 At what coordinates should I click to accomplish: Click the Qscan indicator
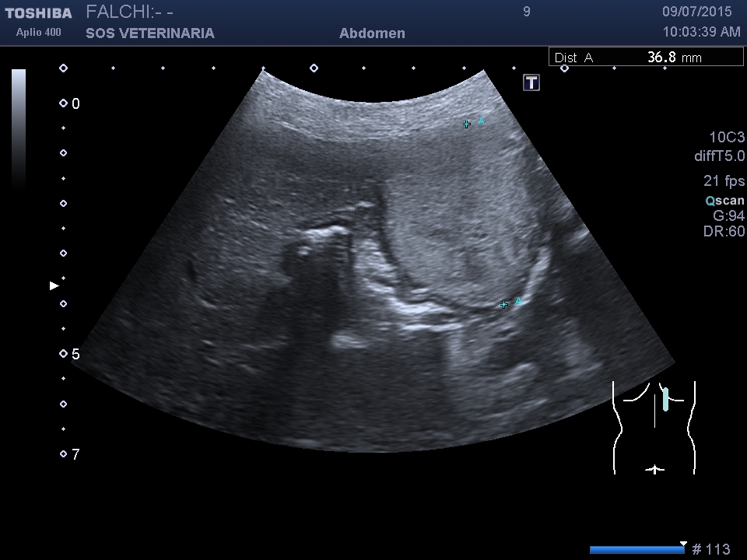click(x=724, y=201)
